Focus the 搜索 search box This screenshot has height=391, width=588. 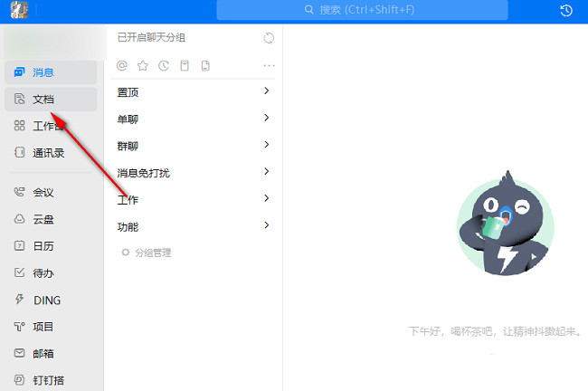[362, 10]
